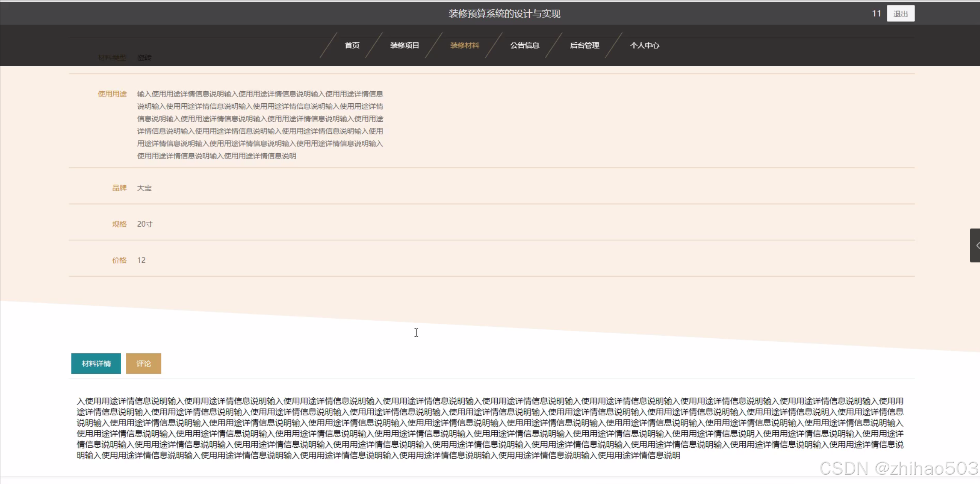Select the 装修材料 navigation item

point(465,45)
